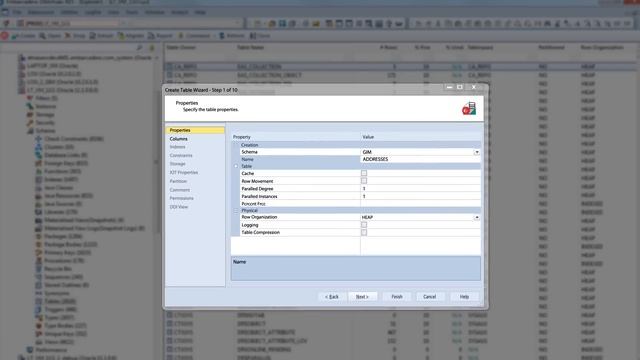Open the Indexes step in wizard sidebar
Viewport: 640px width, 360px height.
coord(178,147)
